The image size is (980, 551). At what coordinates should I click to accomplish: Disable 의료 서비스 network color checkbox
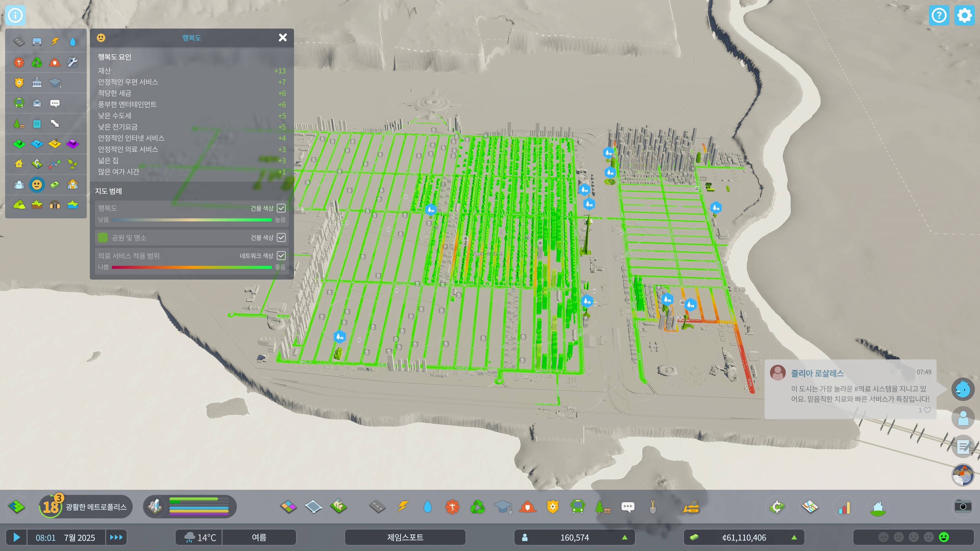281,256
